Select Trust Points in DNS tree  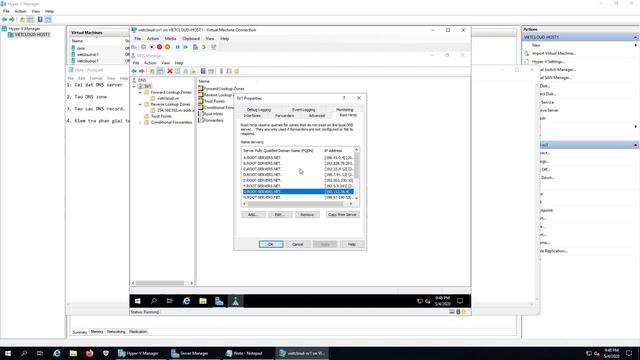161,116
